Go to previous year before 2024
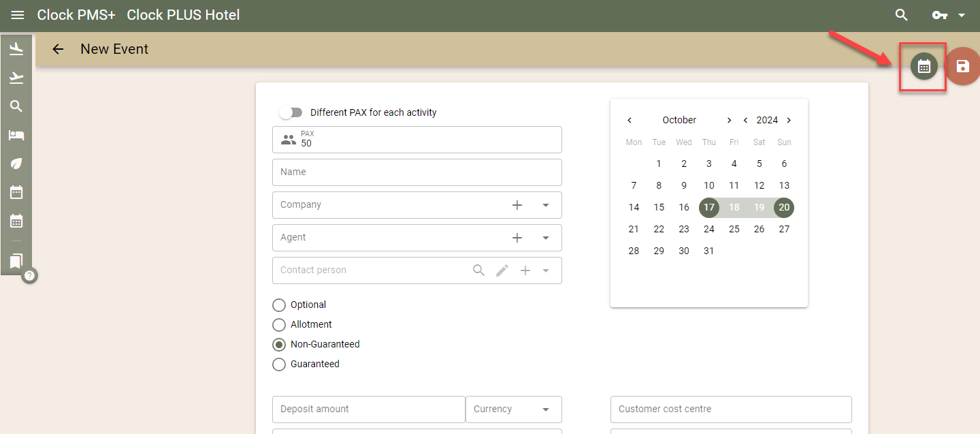The image size is (980, 434). (746, 120)
